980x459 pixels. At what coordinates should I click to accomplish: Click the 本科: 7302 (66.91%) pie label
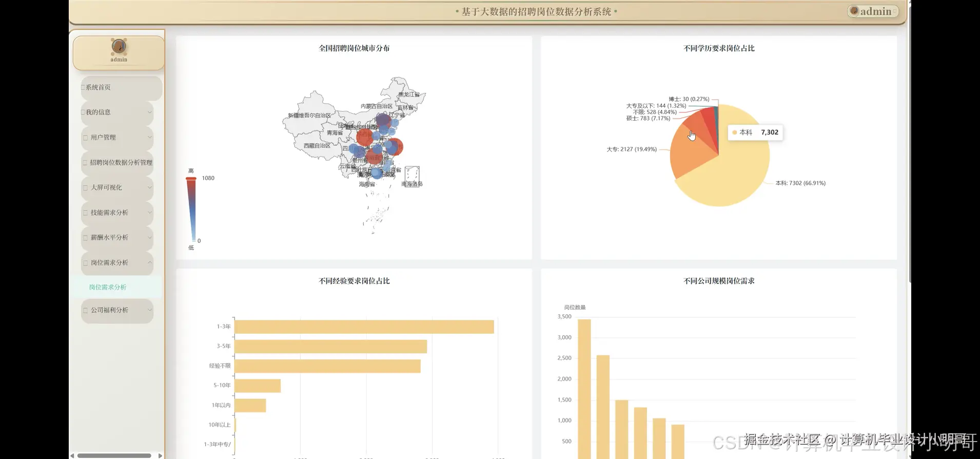click(x=800, y=183)
